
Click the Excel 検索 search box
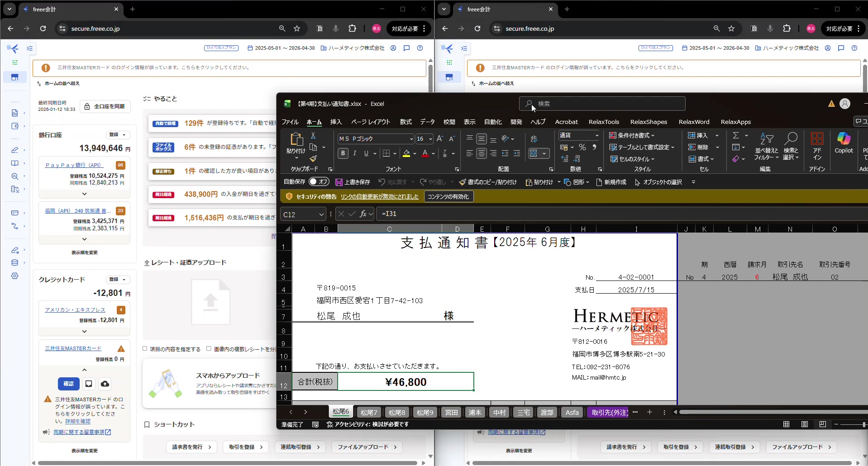pyautogui.click(x=602, y=104)
